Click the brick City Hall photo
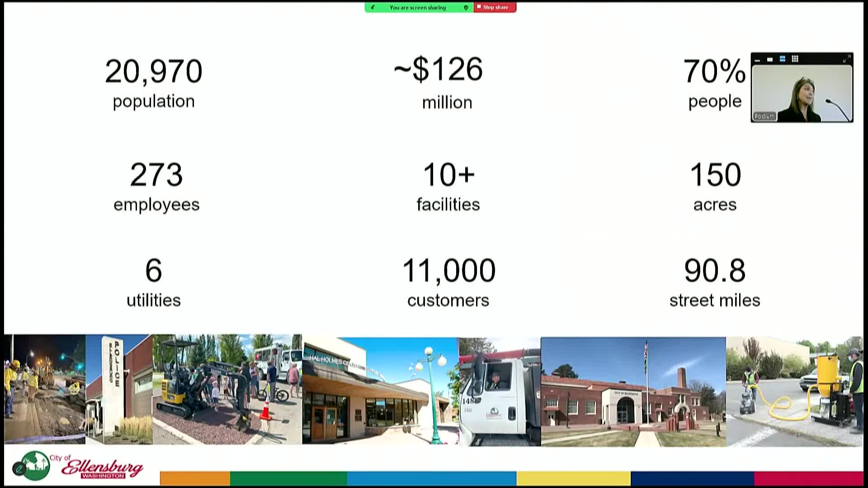Image resolution: width=868 pixels, height=488 pixels. [x=633, y=391]
